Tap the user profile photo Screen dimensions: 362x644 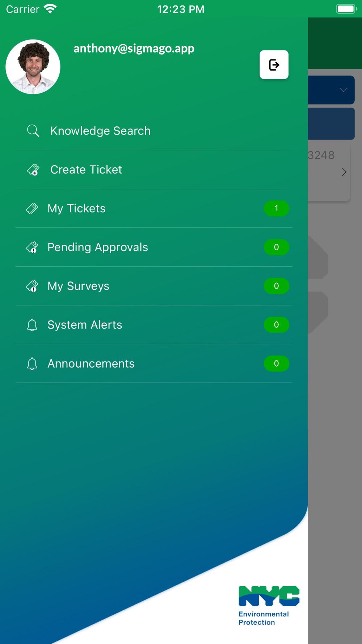33,67
